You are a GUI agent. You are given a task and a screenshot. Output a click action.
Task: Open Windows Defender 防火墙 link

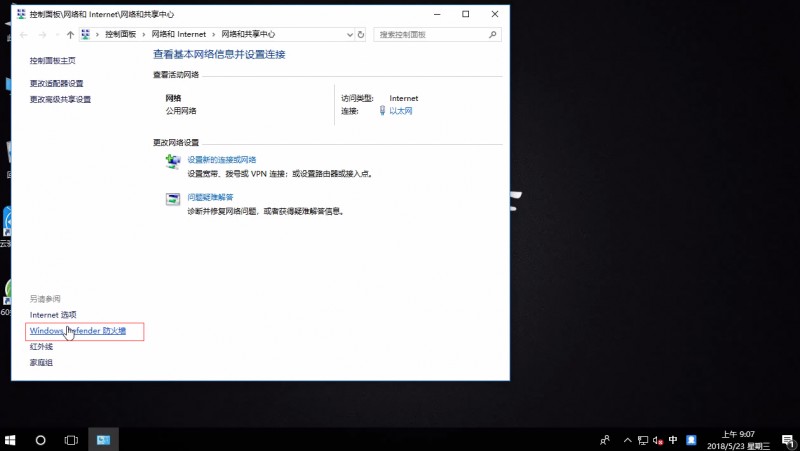click(78, 331)
